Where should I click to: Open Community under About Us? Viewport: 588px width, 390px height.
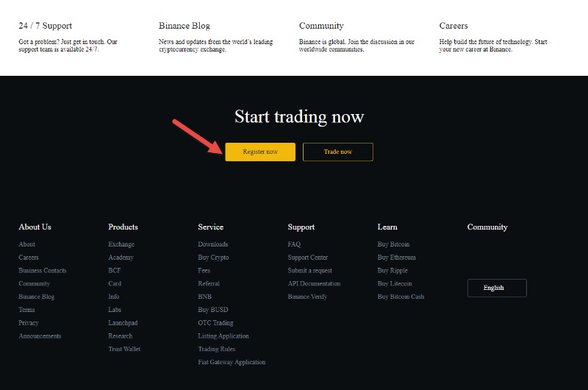[34, 284]
